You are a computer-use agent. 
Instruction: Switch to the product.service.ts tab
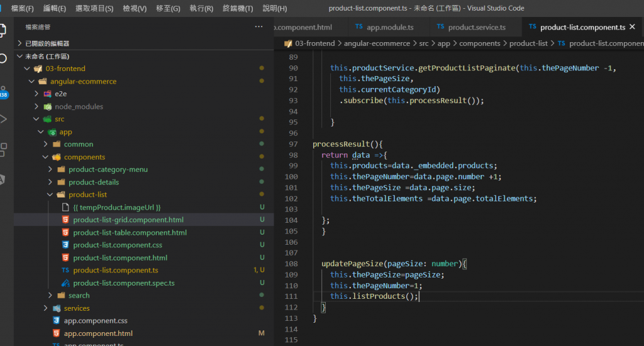tap(476, 27)
